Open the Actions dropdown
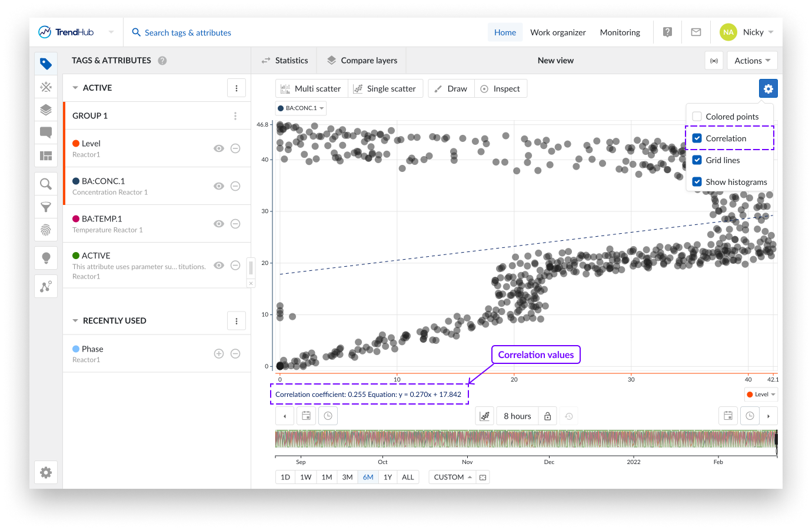This screenshot has width=812, height=530. (x=752, y=61)
